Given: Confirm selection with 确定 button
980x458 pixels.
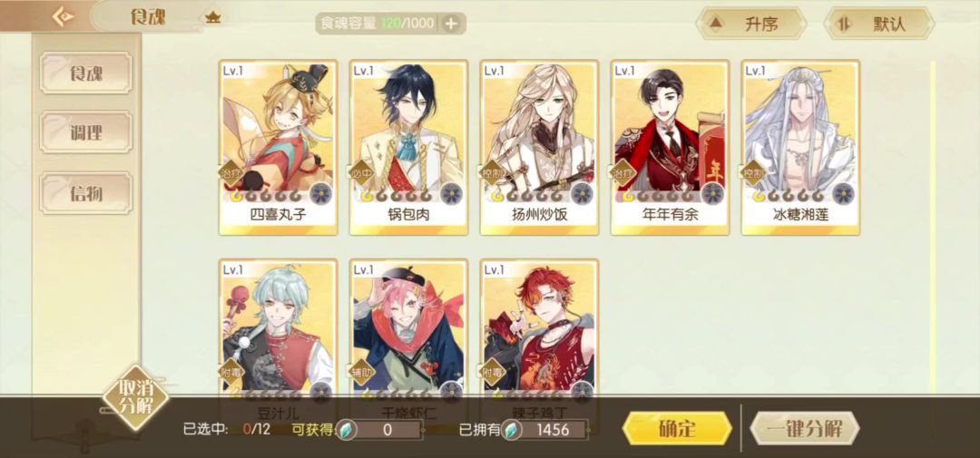Looking at the screenshot, I should [677, 429].
